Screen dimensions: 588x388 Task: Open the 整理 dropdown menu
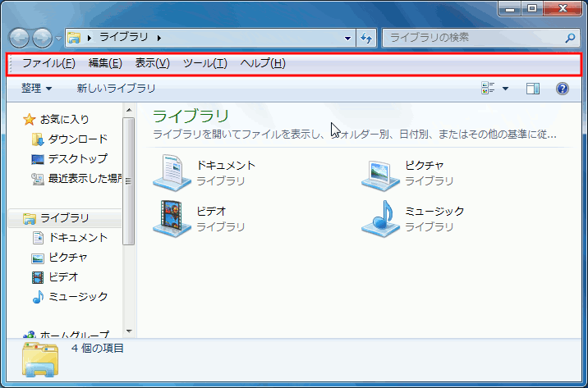point(37,89)
